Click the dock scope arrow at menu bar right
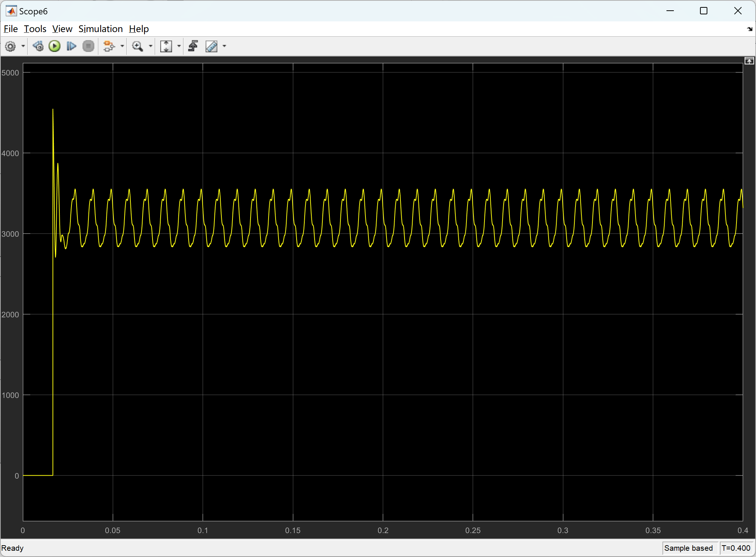This screenshot has width=756, height=557. tap(749, 29)
